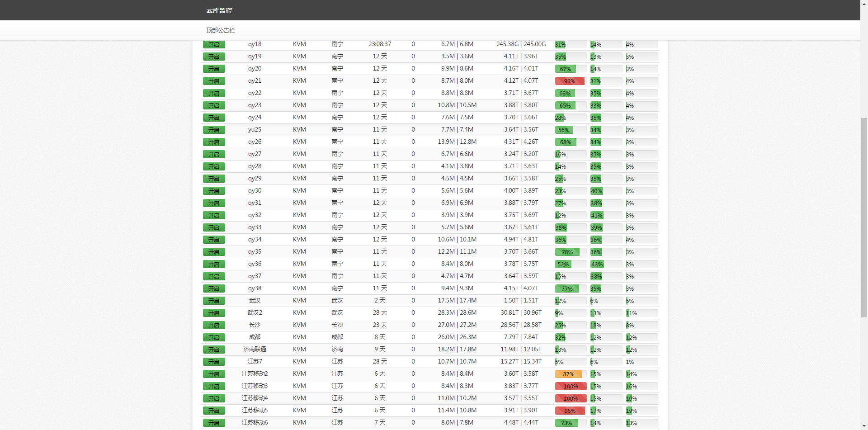Click the scrollbar up arrow

pyautogui.click(x=864, y=4)
